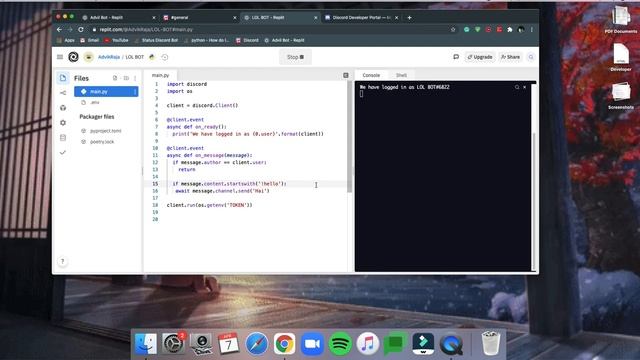640x360 pixels.
Task: Open the Screenshots folder on the desktop
Action: pos(621,96)
